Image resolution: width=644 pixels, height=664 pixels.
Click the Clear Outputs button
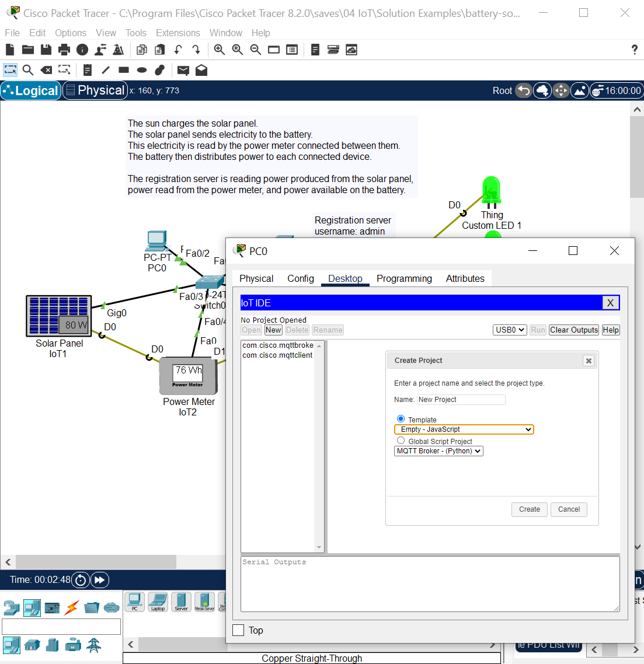pyautogui.click(x=573, y=330)
